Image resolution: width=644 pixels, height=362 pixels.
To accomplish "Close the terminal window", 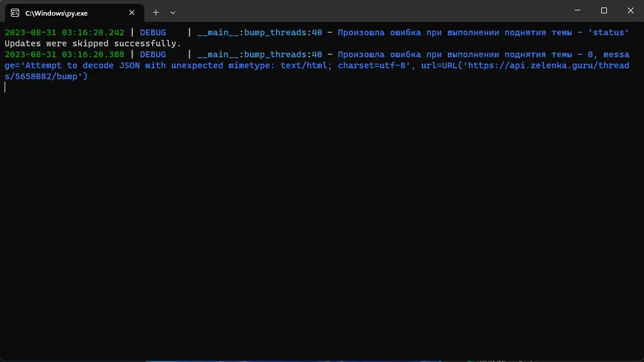I will tap(631, 10).
